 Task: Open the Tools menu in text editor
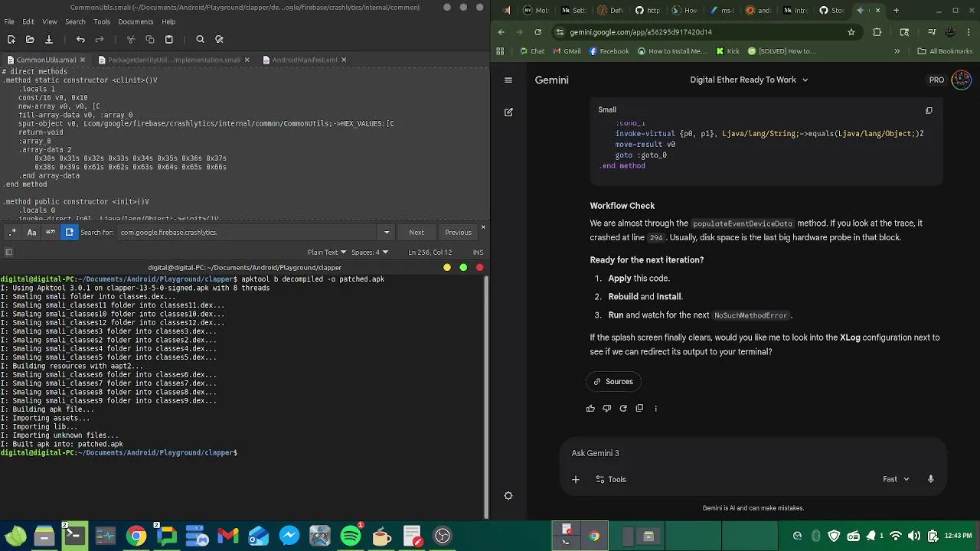[102, 21]
